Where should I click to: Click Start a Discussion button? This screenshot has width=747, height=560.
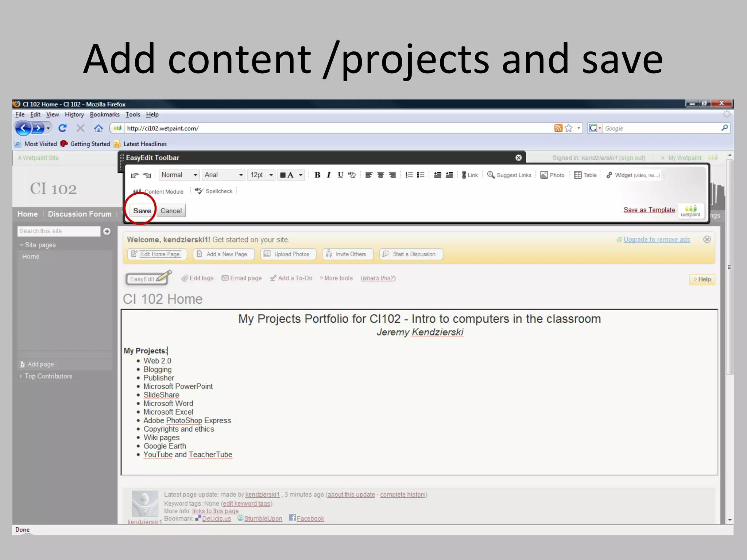coord(411,254)
